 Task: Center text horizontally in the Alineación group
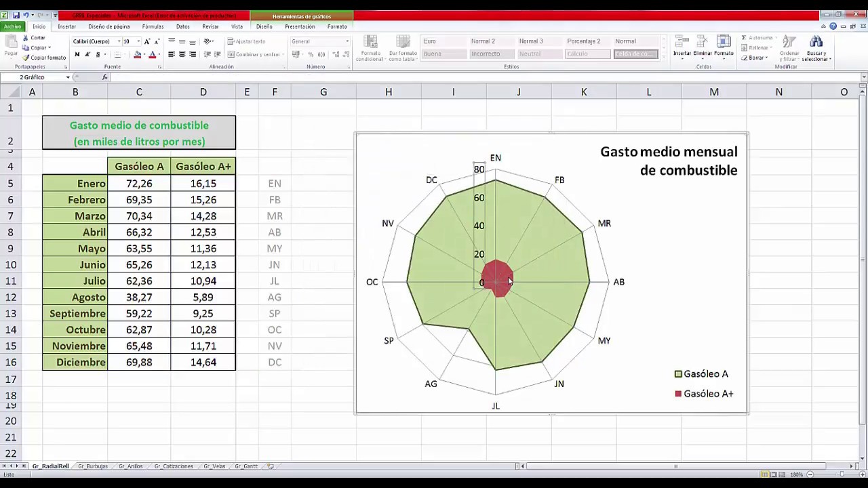point(182,54)
